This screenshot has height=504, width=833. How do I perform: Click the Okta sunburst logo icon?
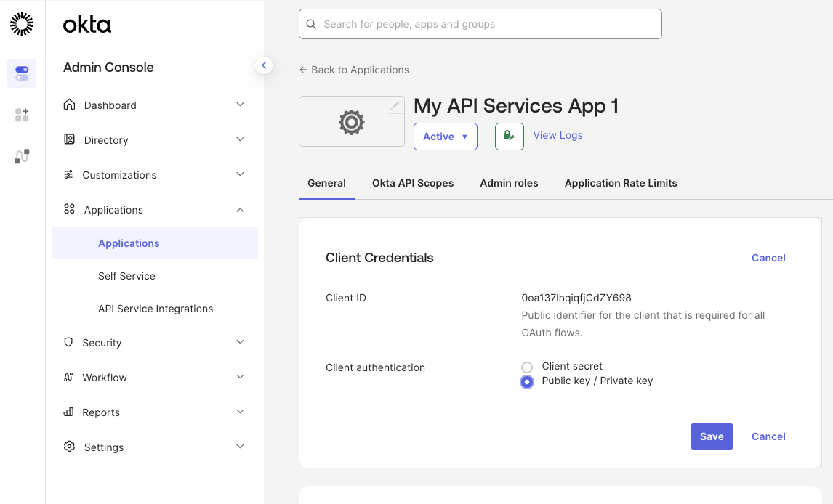[22, 24]
